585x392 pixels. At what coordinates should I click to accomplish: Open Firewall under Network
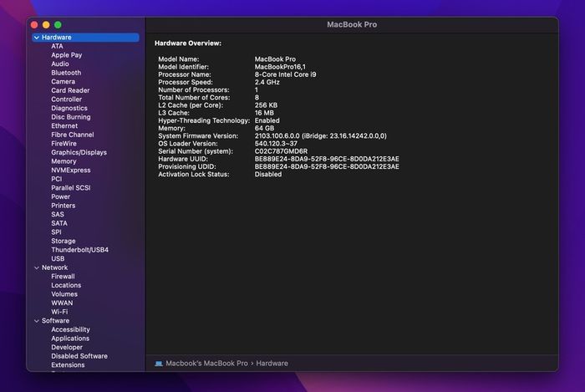tap(63, 277)
